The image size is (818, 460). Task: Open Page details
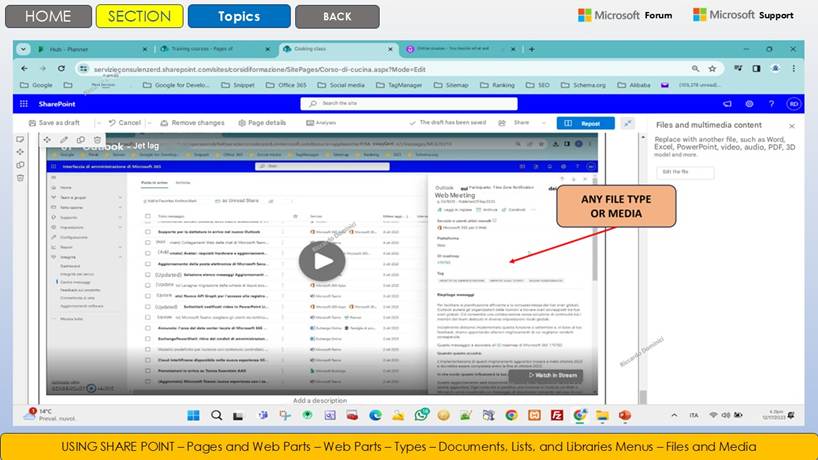point(262,123)
